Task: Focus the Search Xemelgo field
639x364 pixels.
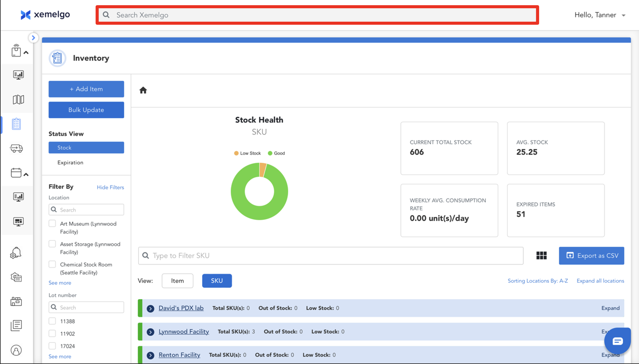Action: click(318, 15)
